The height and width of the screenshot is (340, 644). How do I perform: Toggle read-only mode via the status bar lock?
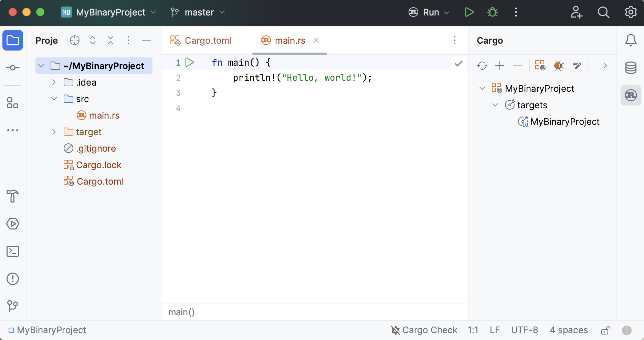pos(605,330)
